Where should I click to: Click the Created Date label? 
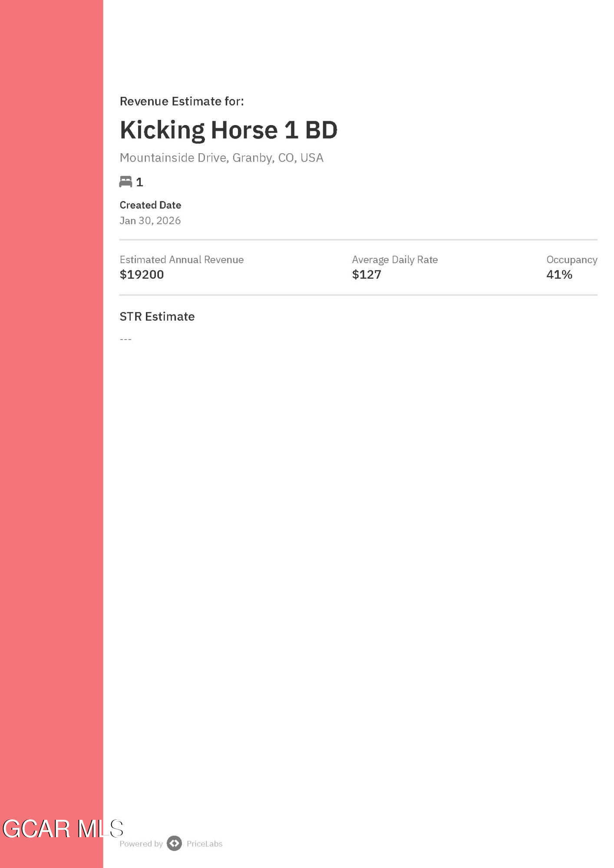pos(150,205)
